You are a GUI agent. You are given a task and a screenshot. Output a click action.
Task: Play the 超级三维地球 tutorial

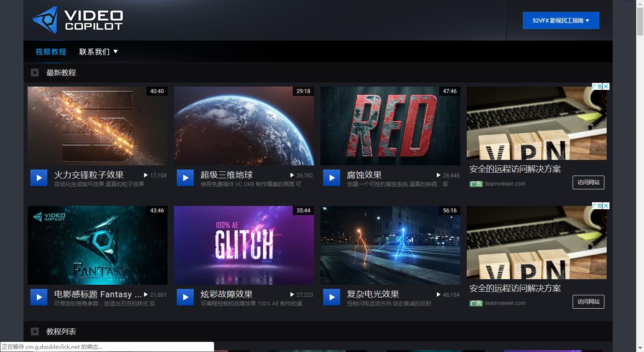pos(186,177)
